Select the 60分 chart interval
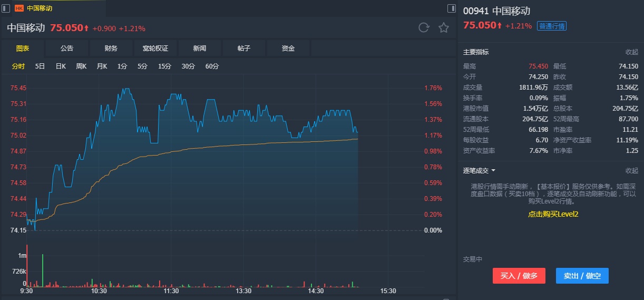The width and height of the screenshot is (644, 300). (x=212, y=66)
